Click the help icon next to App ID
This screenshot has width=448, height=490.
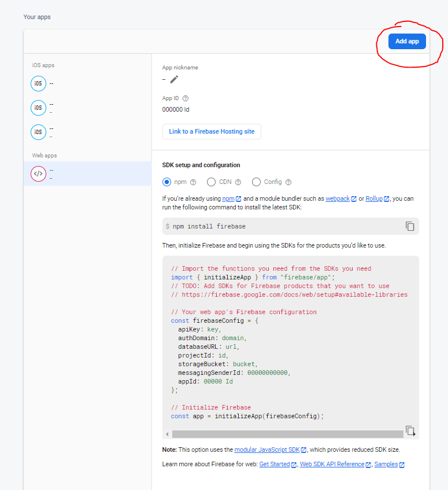pos(185,98)
